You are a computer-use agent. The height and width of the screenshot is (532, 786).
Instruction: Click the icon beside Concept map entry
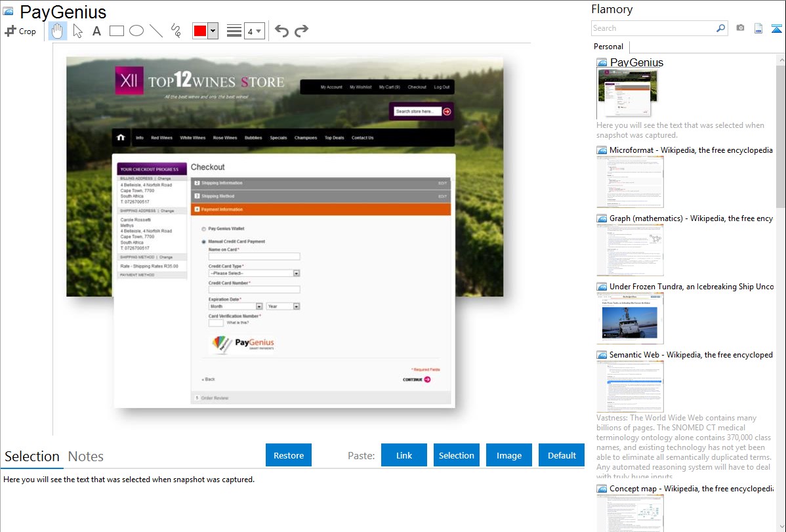[602, 489]
